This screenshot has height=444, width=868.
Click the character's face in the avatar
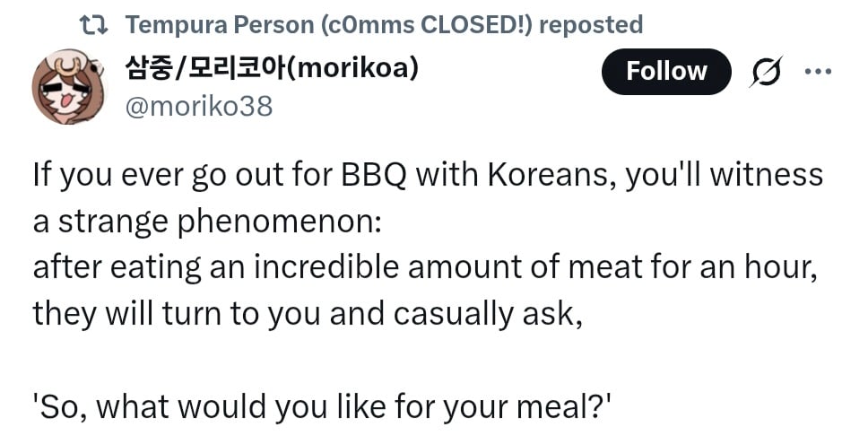pyautogui.click(x=67, y=93)
